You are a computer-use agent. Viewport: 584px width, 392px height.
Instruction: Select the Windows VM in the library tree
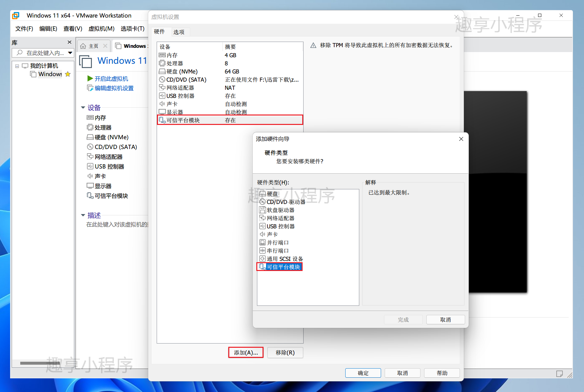[50, 74]
